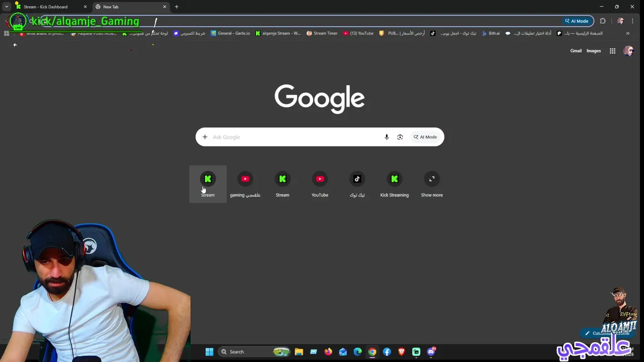Image resolution: width=644 pixels, height=362 pixels.
Task: Open Bith.ai bookmark
Action: pos(491,33)
